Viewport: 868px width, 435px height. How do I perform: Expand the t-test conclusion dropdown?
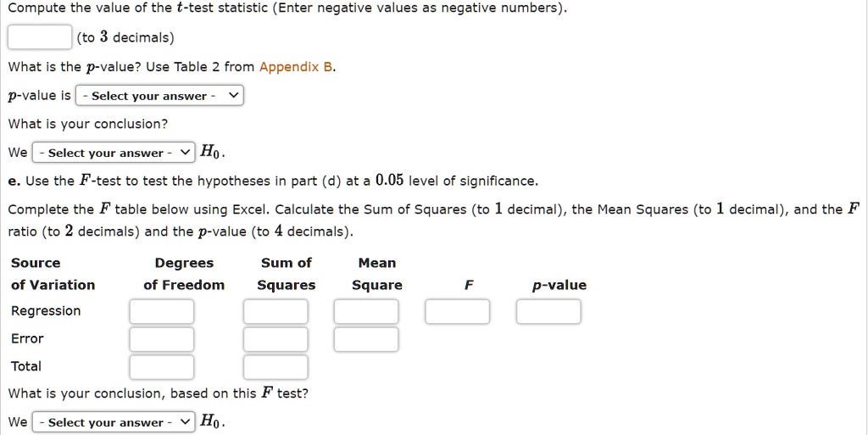click(114, 153)
